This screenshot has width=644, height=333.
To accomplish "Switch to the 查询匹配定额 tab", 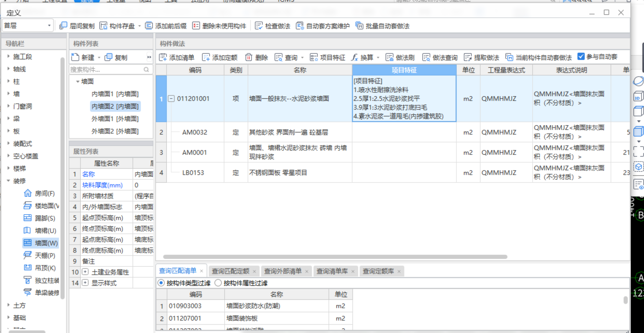I will pyautogui.click(x=231, y=271).
